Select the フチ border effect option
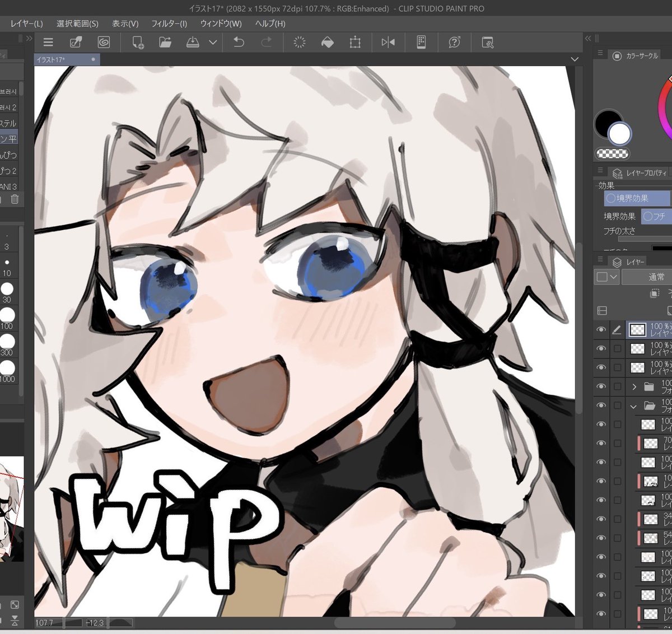672x634 pixels. click(x=657, y=216)
